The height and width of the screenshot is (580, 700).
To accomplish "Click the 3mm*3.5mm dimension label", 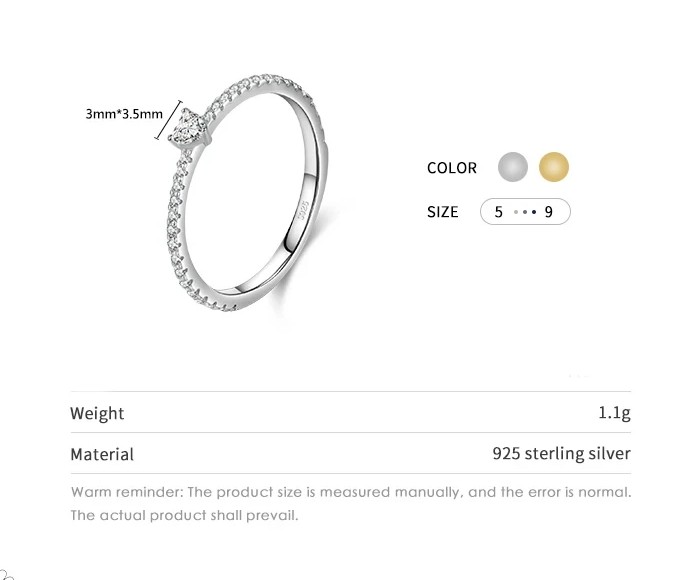I will pos(123,114).
